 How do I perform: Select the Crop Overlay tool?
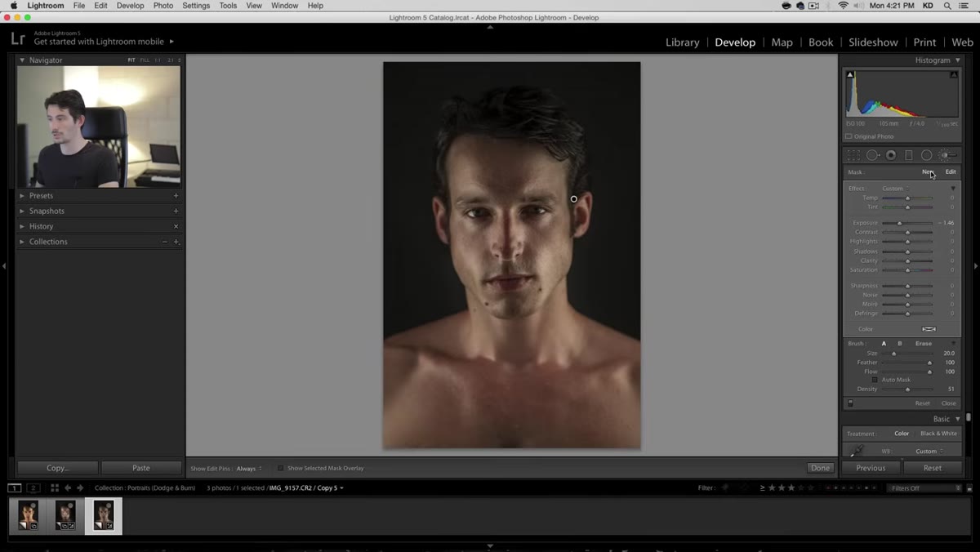click(853, 155)
